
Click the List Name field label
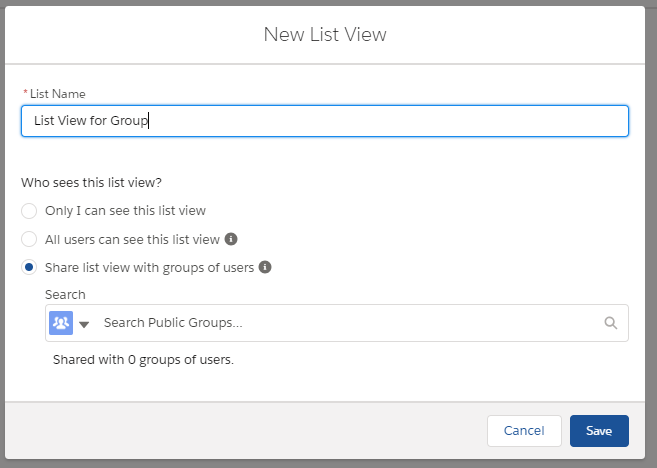pos(58,93)
